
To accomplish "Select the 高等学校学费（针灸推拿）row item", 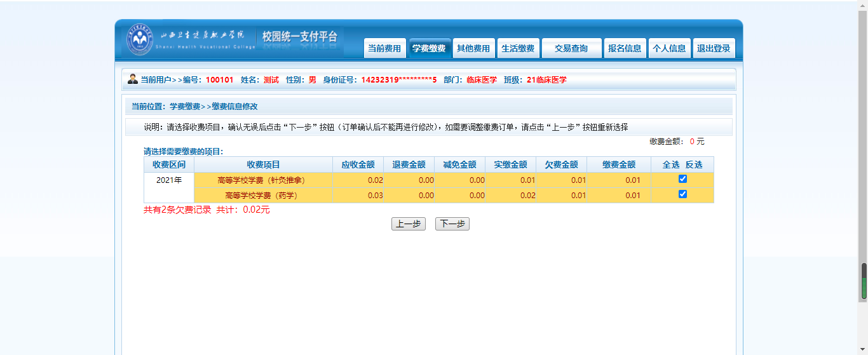I will coord(263,180).
